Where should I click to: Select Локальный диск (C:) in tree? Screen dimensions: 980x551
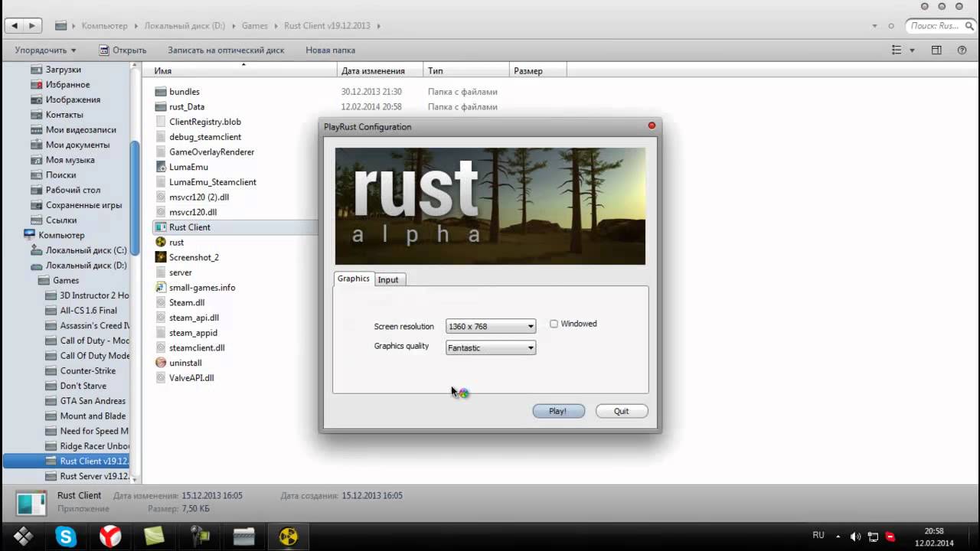point(86,250)
